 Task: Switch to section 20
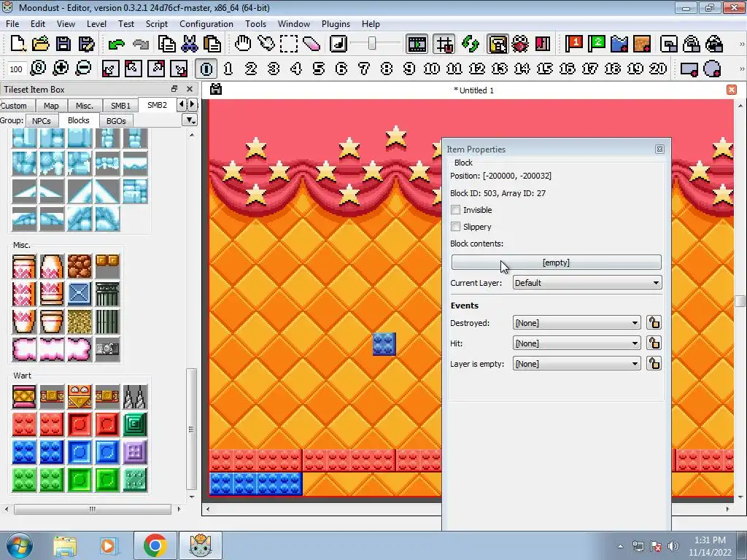point(658,69)
